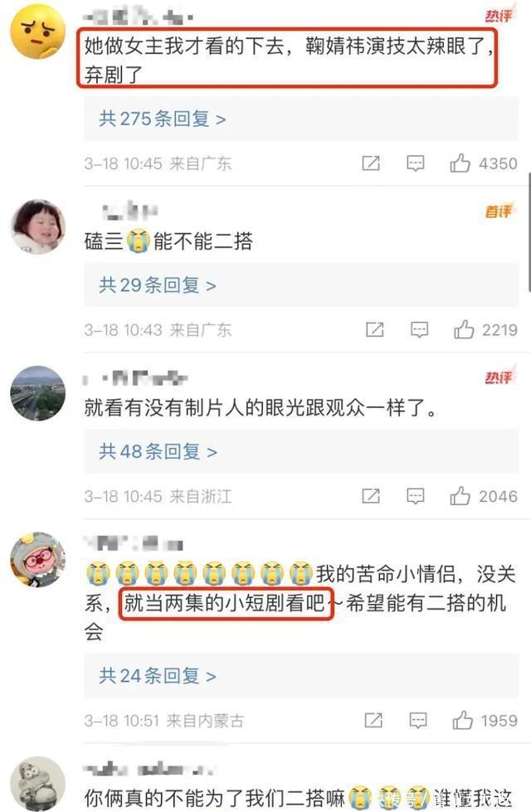This screenshot has height=812, width=531.
Task: Share the comment from 内蒙古
Action: [373, 720]
